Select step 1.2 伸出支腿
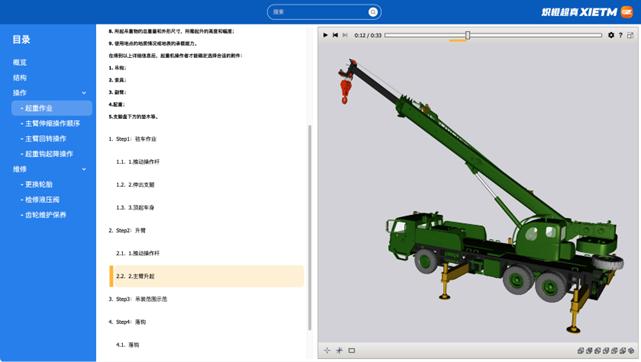The height and width of the screenshot is (362, 641). click(x=135, y=185)
